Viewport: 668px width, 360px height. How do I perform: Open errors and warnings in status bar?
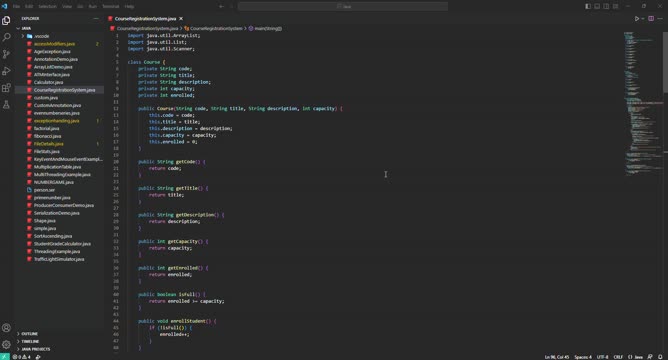click(21, 357)
